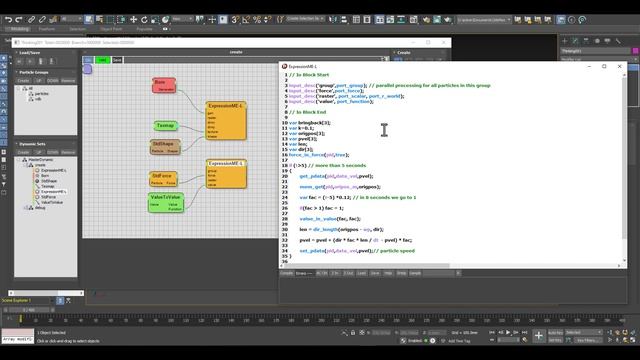The image size is (640, 360).
Task: Select the brown StdShape node
Action: pyautogui.click(x=165, y=147)
